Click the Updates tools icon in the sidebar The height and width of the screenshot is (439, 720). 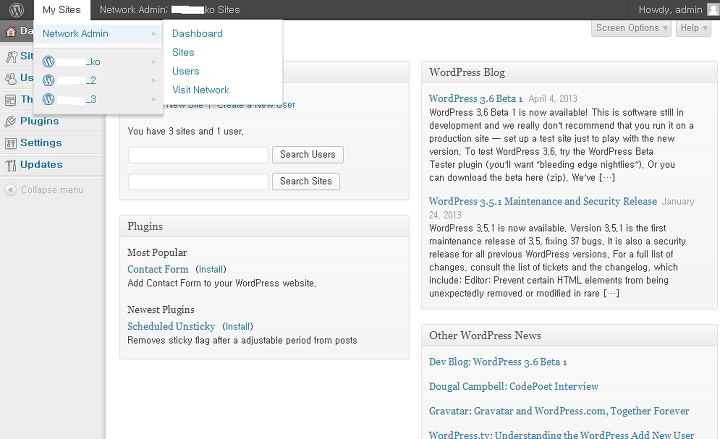click(x=11, y=165)
